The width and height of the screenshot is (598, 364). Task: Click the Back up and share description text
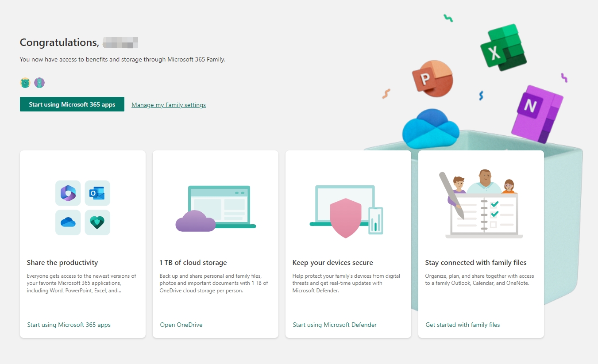[x=214, y=283]
